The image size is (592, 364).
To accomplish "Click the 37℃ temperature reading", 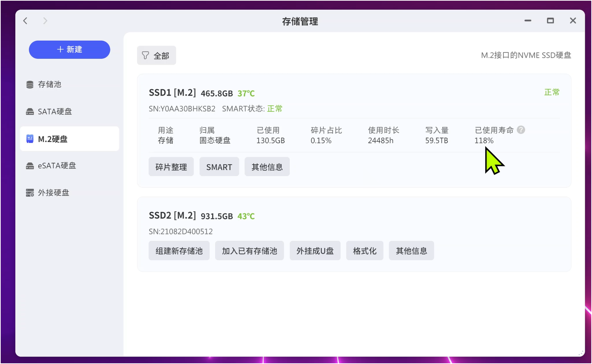I will coord(246,93).
